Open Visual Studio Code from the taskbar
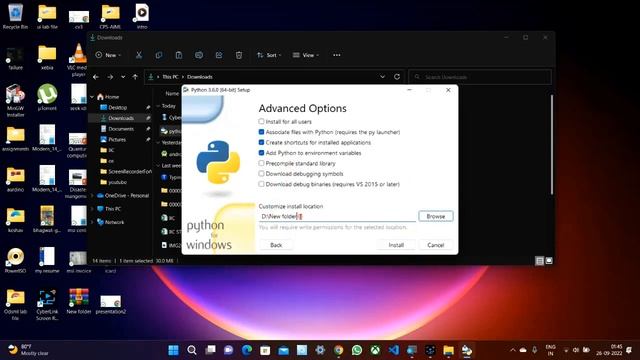 393,350
